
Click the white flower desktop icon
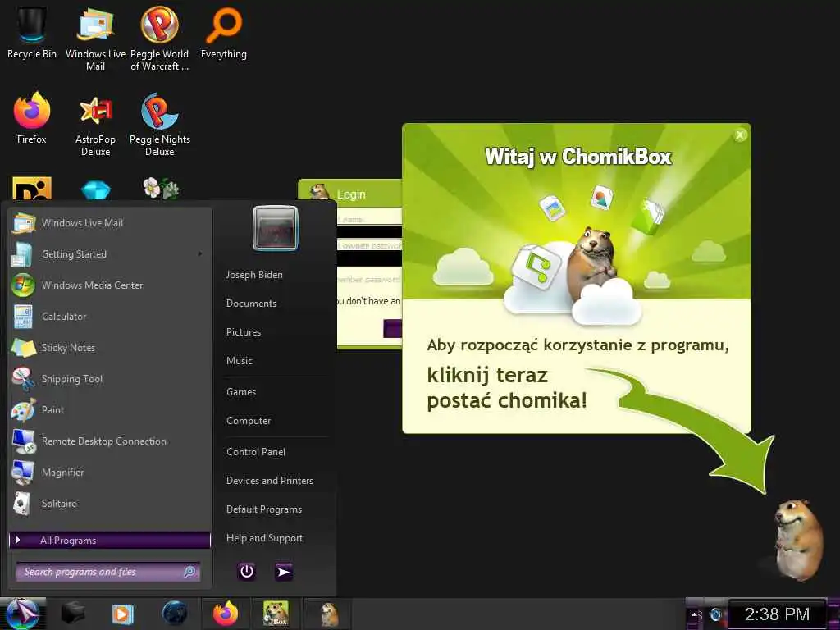tap(160, 189)
